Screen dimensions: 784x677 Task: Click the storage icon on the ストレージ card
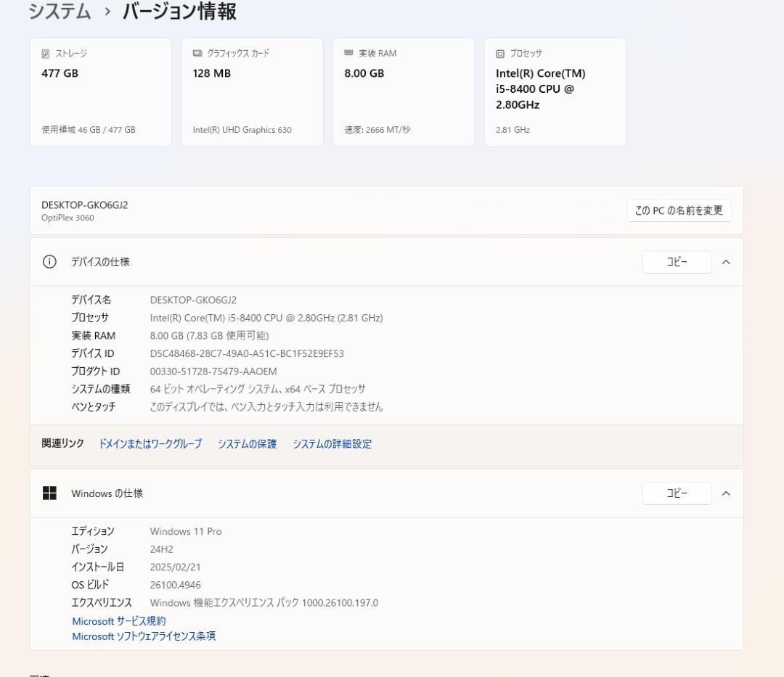[x=45, y=53]
